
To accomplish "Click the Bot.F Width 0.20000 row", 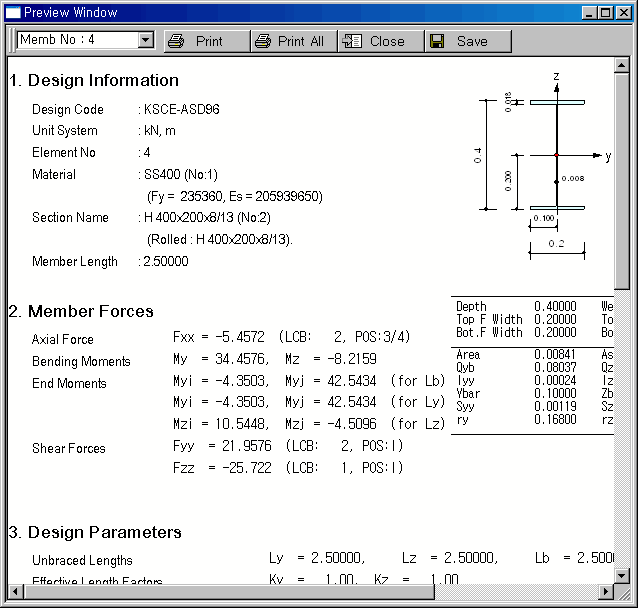I will coord(516,332).
